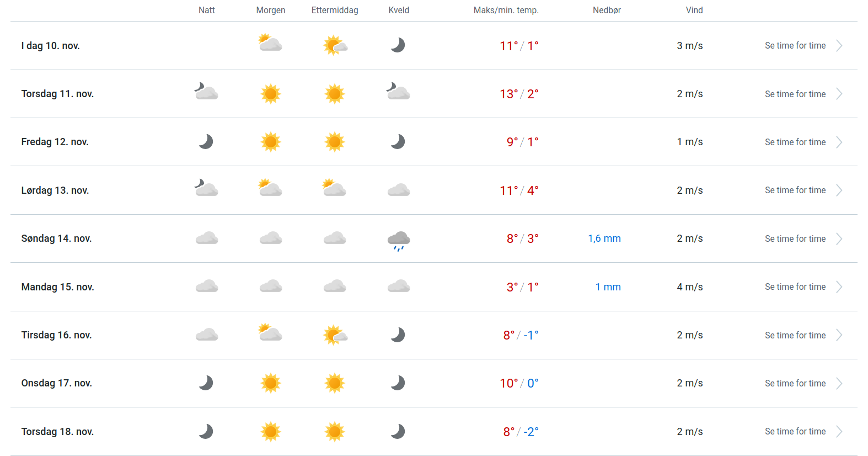The width and height of the screenshot is (868, 456).
Task: Click the cloud icon for Mandag morning
Action: (270, 287)
